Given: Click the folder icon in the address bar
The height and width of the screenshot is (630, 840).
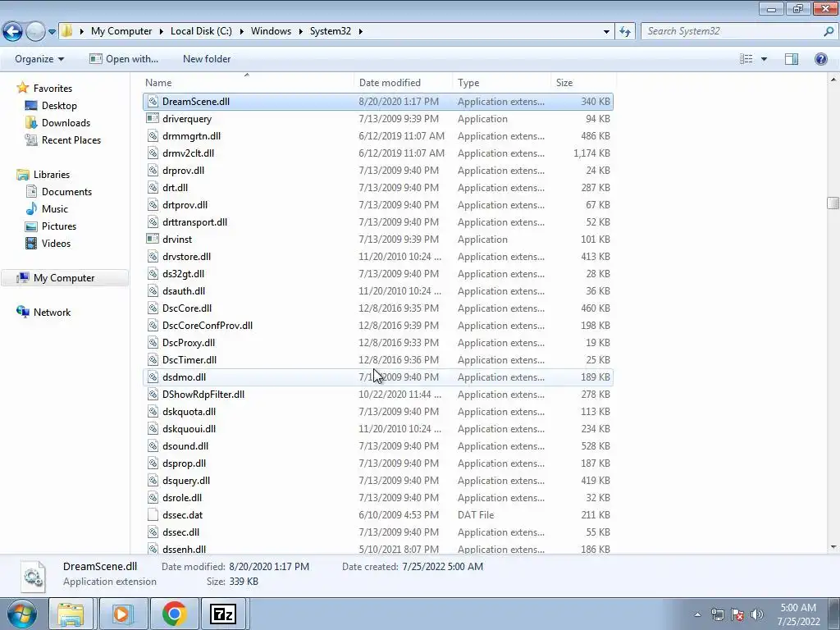Looking at the screenshot, I should (66, 31).
